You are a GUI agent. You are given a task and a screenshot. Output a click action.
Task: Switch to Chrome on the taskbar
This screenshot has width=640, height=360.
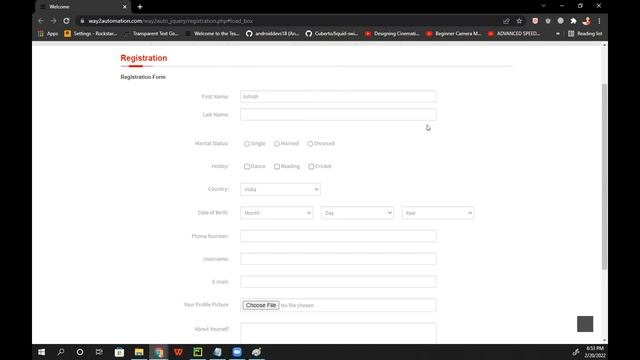pyautogui.click(x=159, y=352)
